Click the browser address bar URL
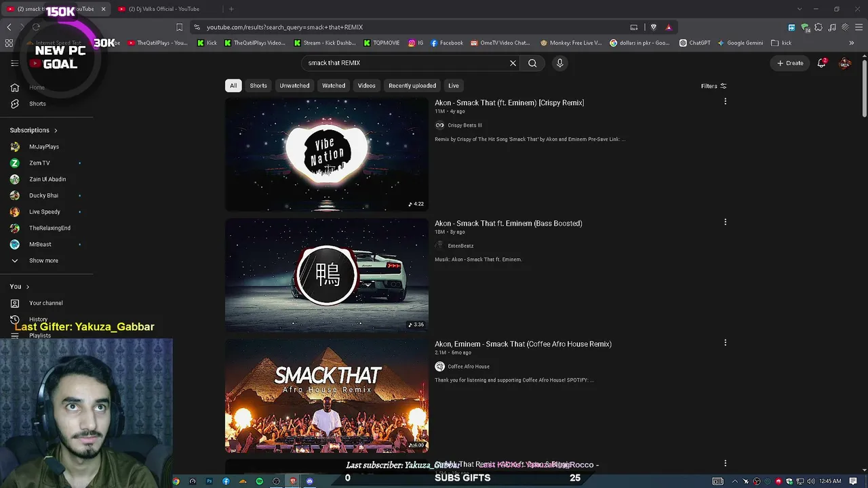The width and height of the screenshot is (868, 488). (x=285, y=27)
